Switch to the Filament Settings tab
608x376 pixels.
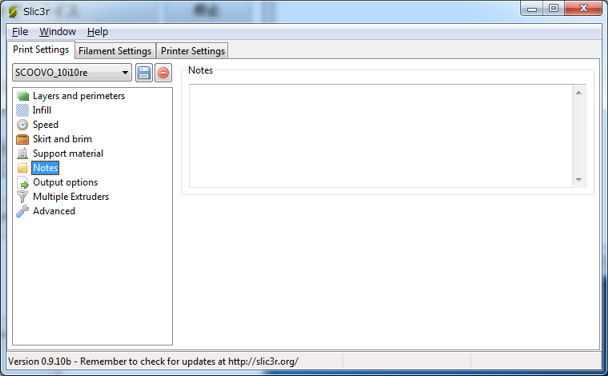tap(115, 51)
